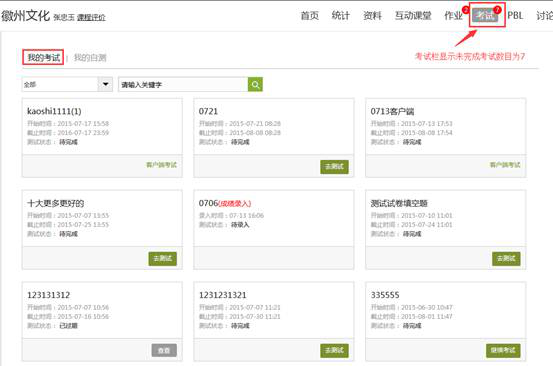This screenshot has height=366, width=553.
Task: Open 作业 navigation item with red badge
Action: click(454, 16)
